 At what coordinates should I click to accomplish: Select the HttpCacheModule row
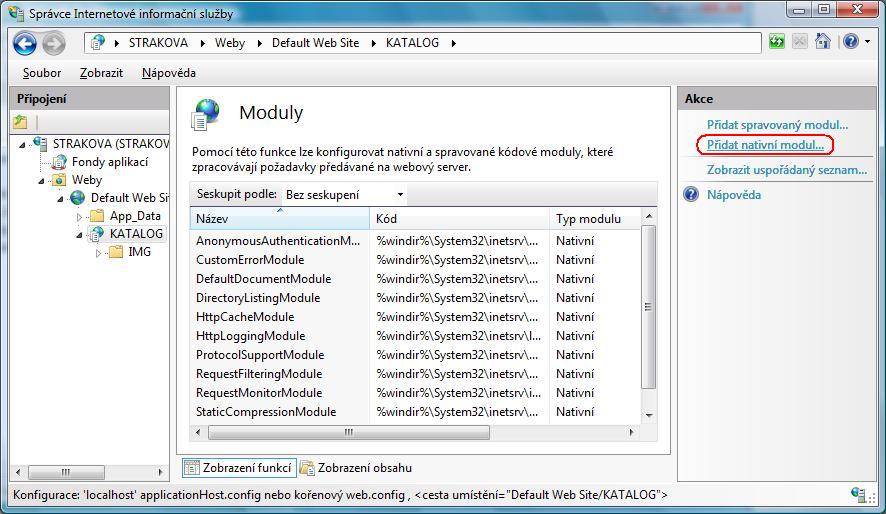(244, 317)
